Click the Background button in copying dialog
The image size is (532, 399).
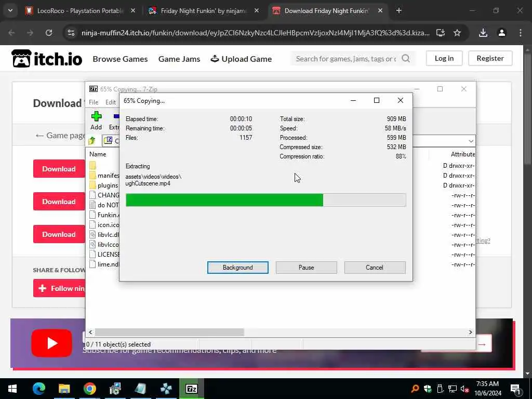[x=237, y=268]
